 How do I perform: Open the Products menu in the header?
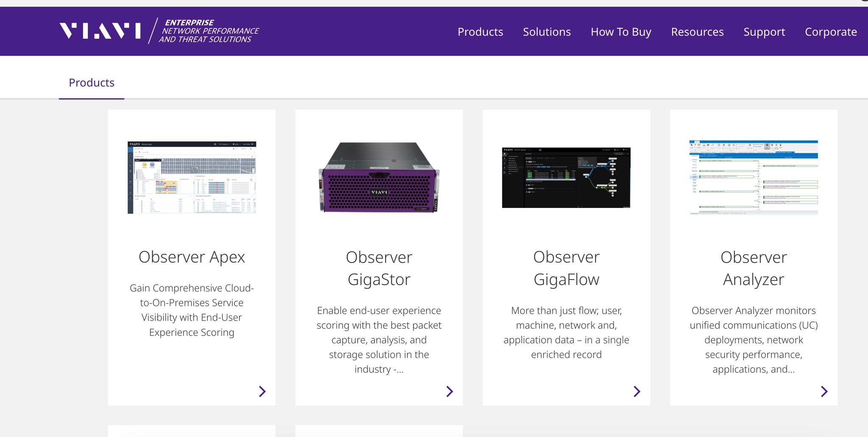coord(480,32)
